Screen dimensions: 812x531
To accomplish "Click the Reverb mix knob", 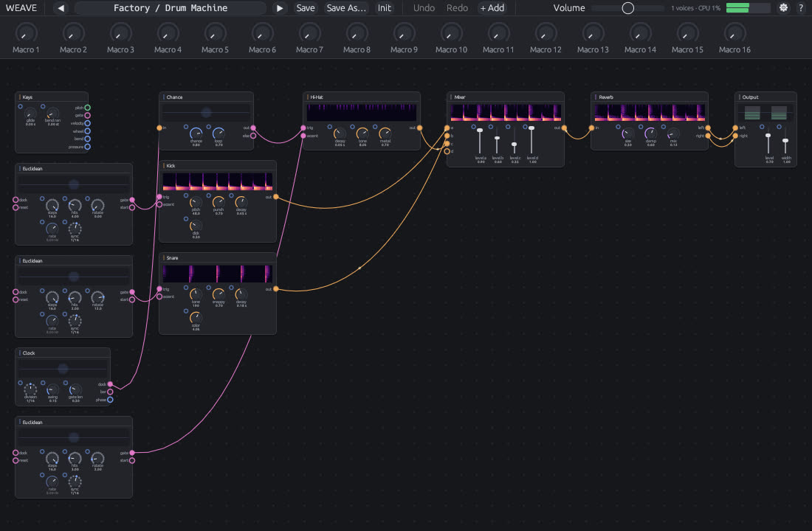I will click(673, 133).
